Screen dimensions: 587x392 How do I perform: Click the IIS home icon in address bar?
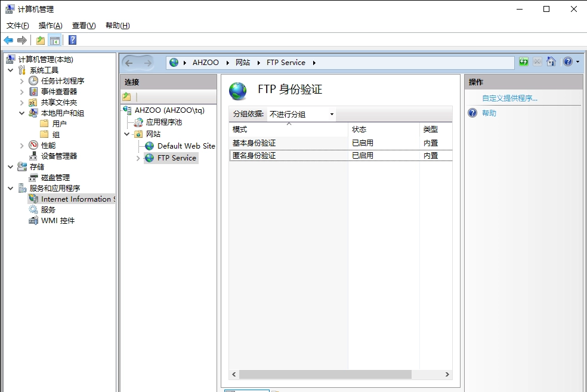click(x=551, y=62)
